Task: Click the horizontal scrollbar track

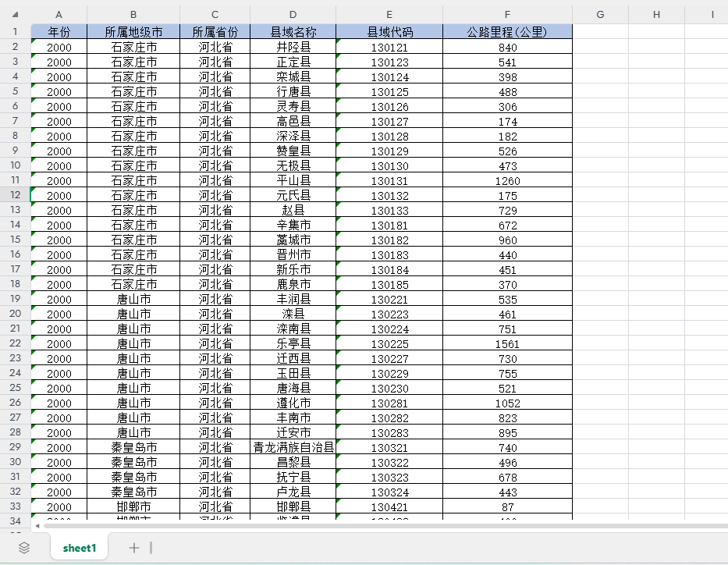Action: pos(385,526)
